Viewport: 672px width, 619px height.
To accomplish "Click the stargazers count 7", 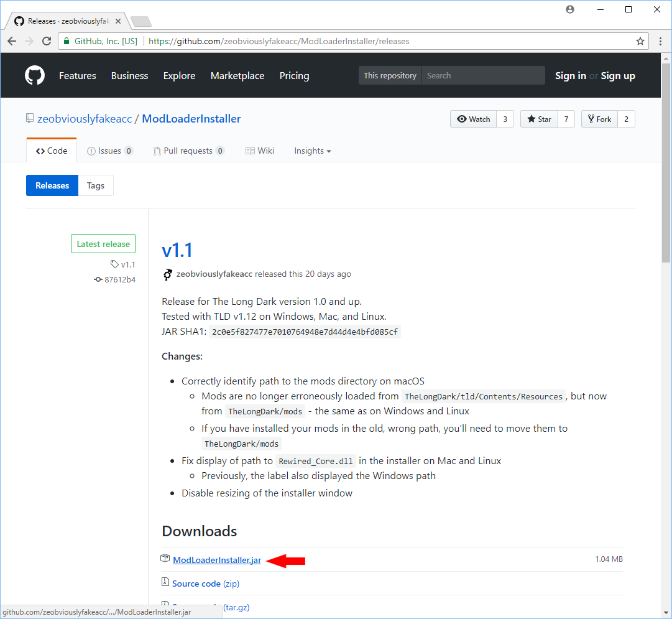I will coord(566,119).
